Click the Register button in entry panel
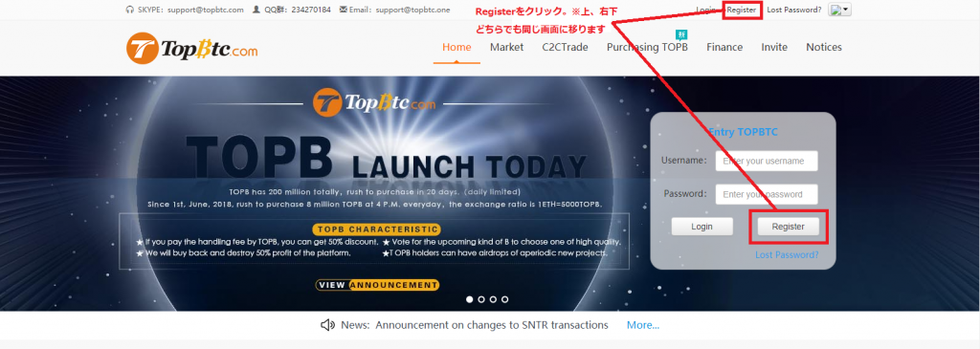Viewport: 980px width, 349px height. (x=789, y=227)
